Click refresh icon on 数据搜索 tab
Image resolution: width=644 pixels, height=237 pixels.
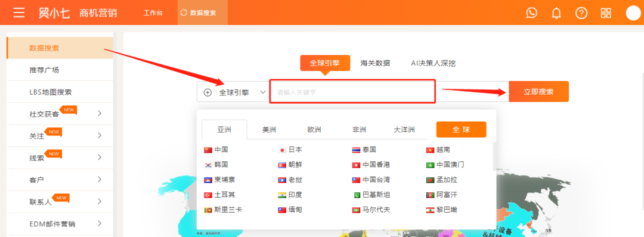184,13
